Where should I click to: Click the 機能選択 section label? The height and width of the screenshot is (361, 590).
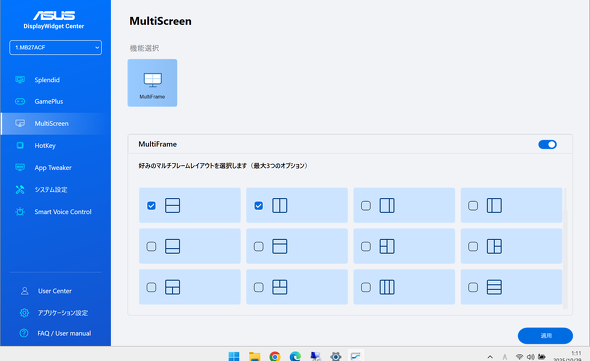tap(144, 48)
